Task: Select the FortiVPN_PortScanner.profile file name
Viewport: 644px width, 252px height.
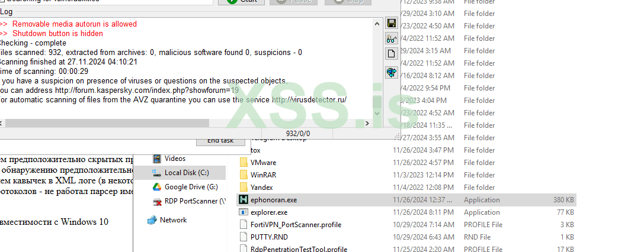Action: (x=296, y=225)
